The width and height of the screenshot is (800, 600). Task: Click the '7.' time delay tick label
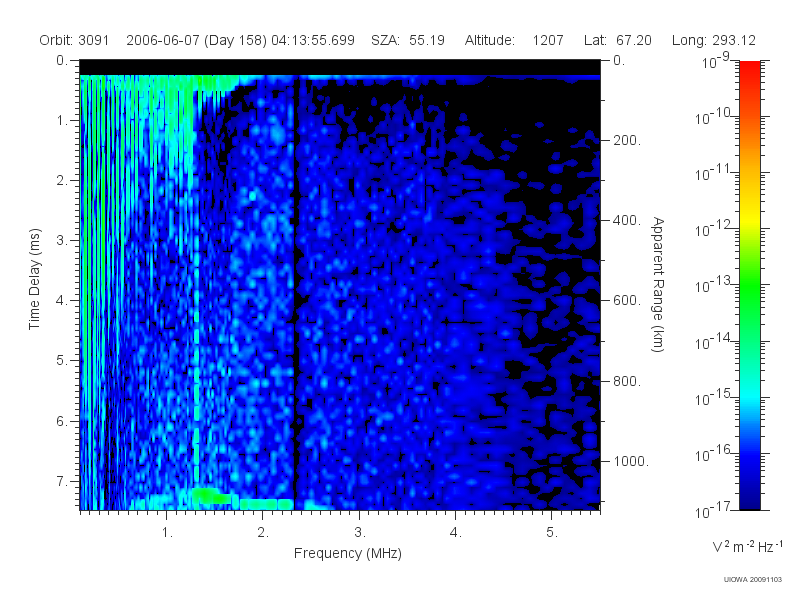click(x=62, y=481)
